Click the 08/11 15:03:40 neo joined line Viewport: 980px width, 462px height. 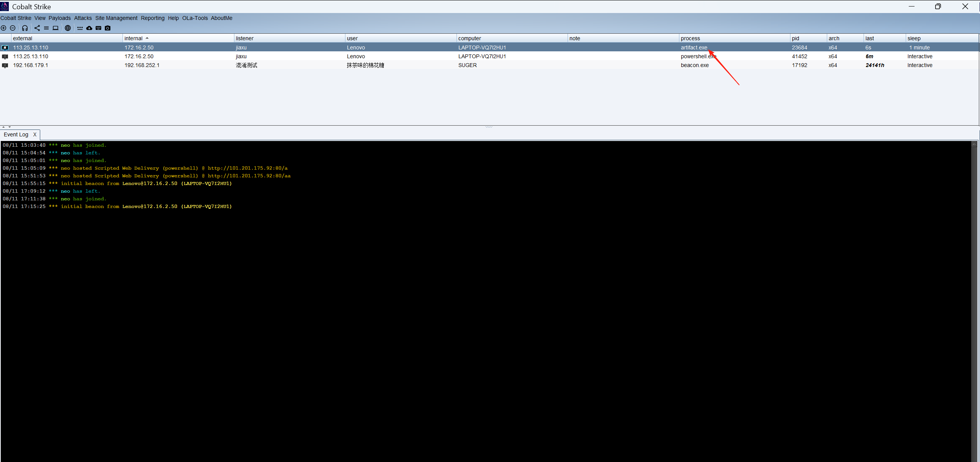click(x=54, y=145)
